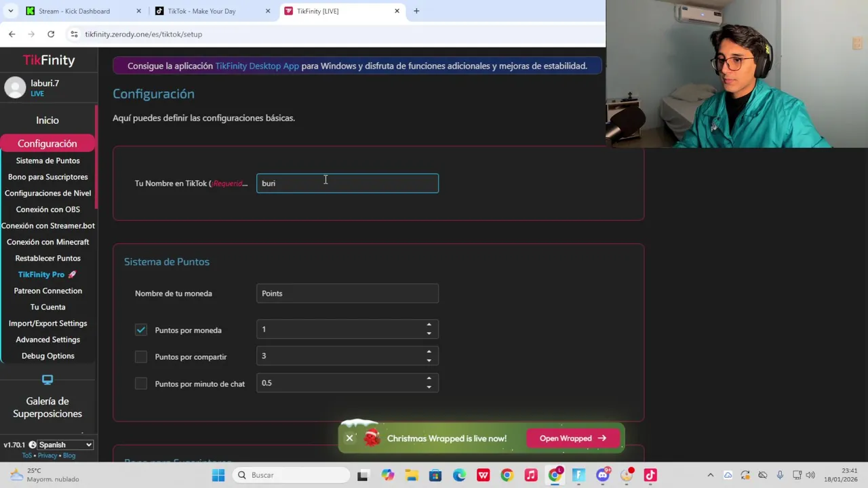The height and width of the screenshot is (488, 868).
Task: Open Task View on taskbar
Action: coord(362,475)
